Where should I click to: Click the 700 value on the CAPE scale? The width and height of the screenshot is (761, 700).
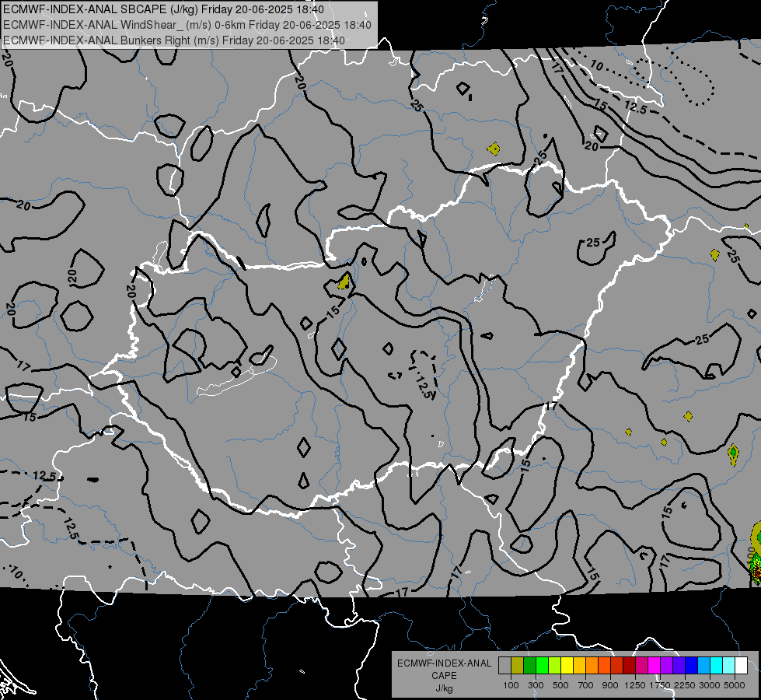586,685
